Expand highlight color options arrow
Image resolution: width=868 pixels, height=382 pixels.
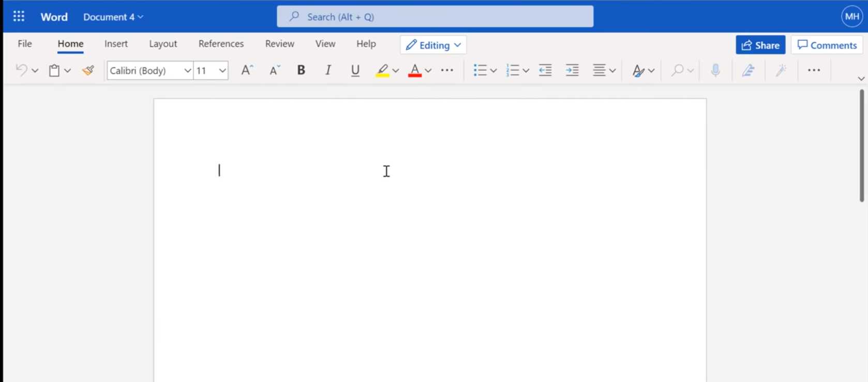pyautogui.click(x=396, y=70)
